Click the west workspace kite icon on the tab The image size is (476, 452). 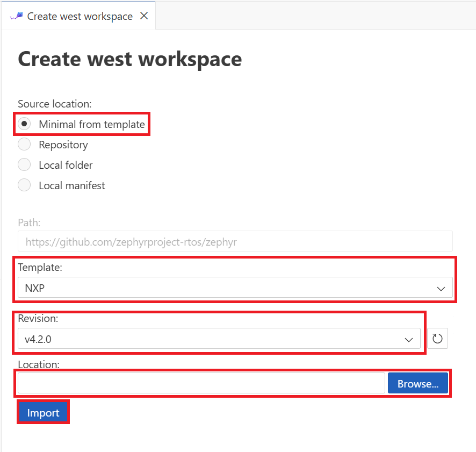point(16,16)
